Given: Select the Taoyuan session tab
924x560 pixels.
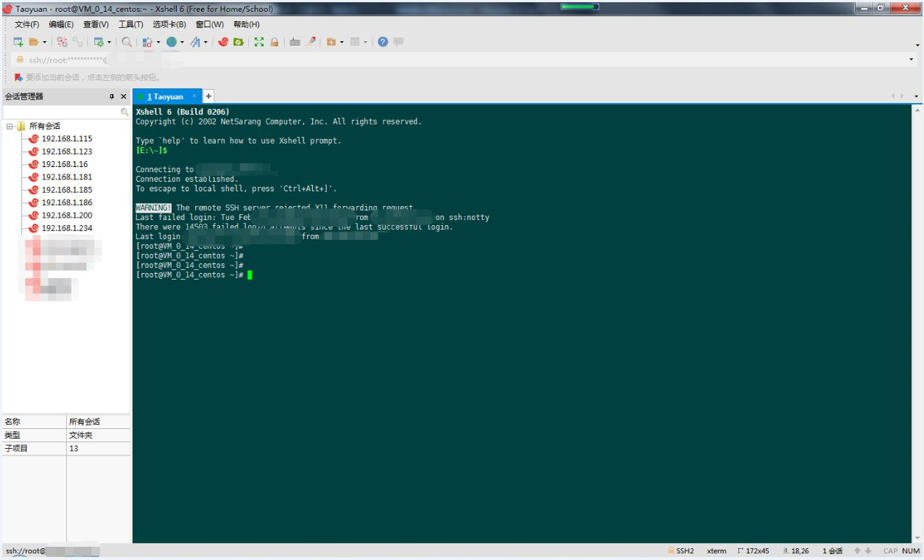Looking at the screenshot, I should [x=166, y=96].
